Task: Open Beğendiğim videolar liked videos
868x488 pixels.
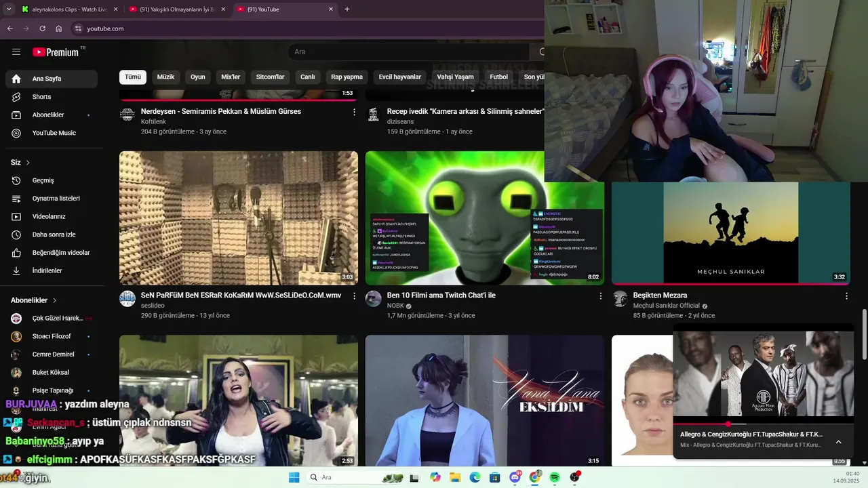Action: [52, 253]
